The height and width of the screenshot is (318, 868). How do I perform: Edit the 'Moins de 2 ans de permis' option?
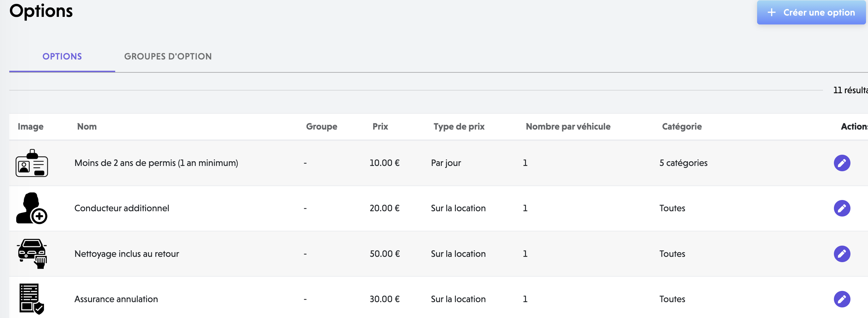842,163
